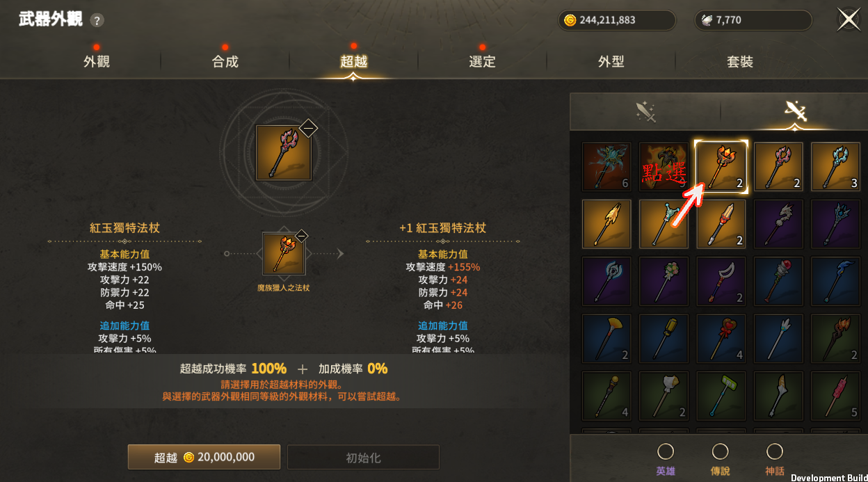Select the purple axe weapon skin
The height and width of the screenshot is (482, 868).
[x=606, y=281]
